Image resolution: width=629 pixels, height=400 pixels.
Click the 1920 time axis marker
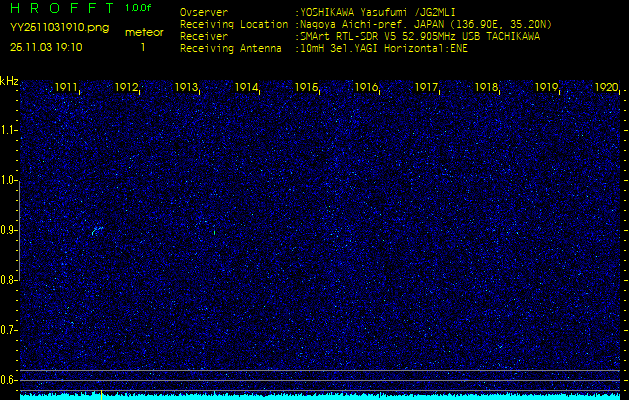pos(606,87)
